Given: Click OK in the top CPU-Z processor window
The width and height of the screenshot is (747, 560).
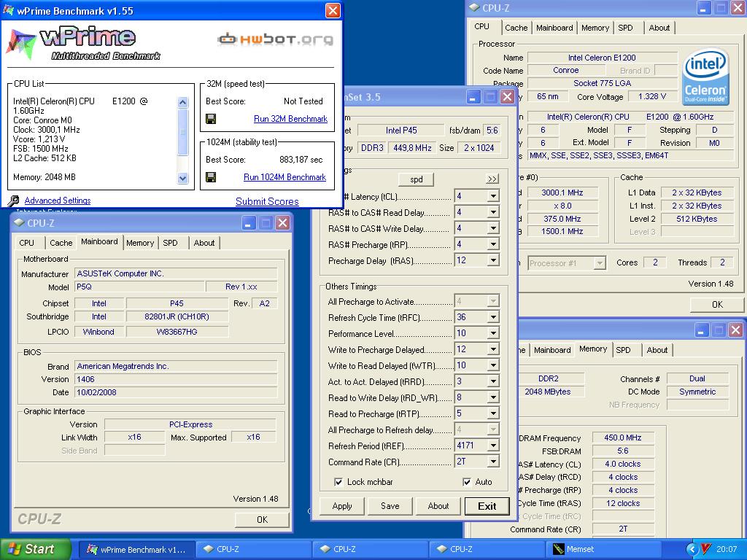Looking at the screenshot, I should [x=717, y=304].
